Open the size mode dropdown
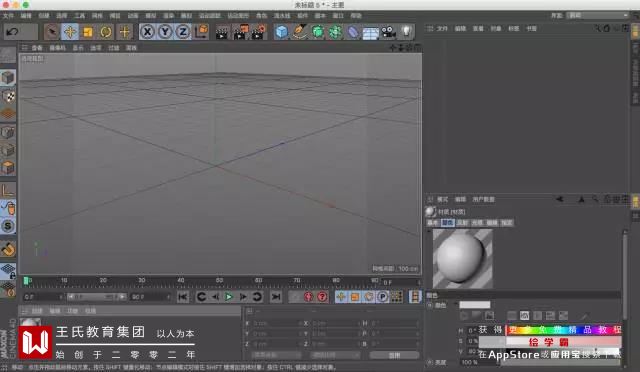Viewport: 640px width, 372px height. tap(335, 355)
